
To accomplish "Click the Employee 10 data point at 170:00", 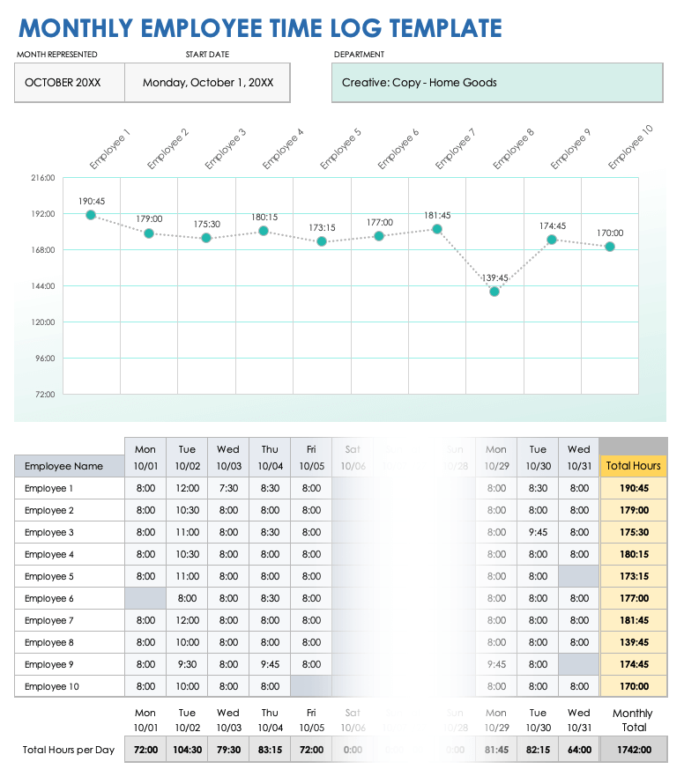I will [x=610, y=247].
